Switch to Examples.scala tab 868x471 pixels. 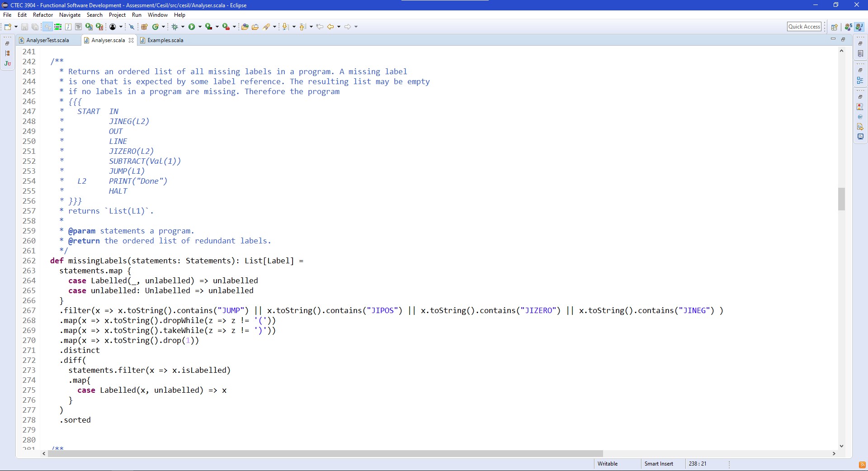[165, 40]
